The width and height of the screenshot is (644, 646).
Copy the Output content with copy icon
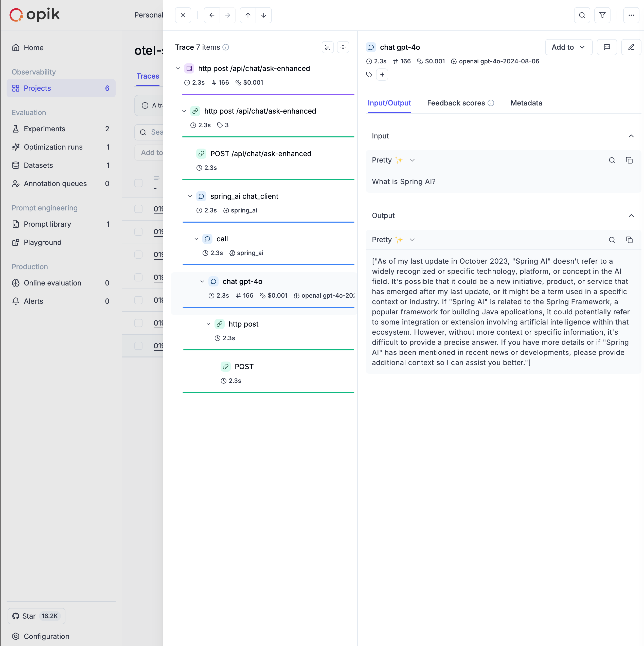coord(630,240)
